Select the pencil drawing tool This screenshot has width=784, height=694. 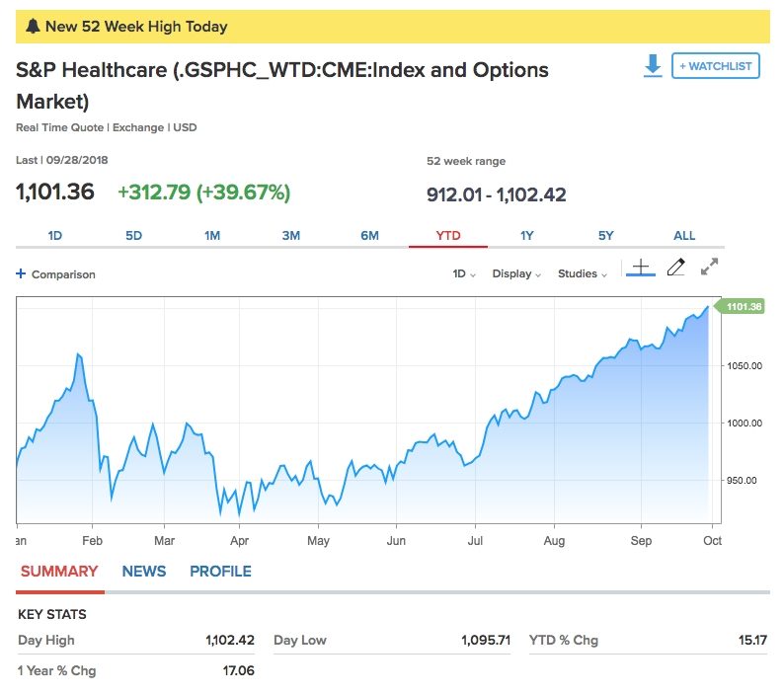676,267
